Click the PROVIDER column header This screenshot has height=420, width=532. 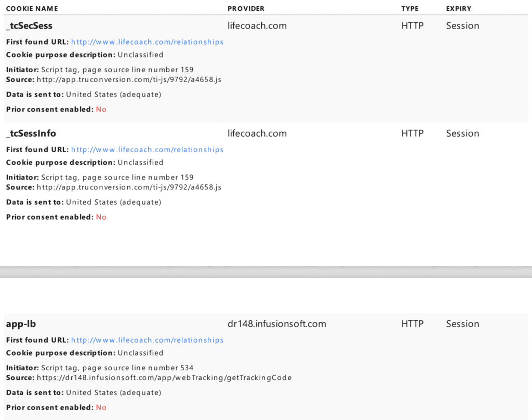pyautogui.click(x=246, y=9)
